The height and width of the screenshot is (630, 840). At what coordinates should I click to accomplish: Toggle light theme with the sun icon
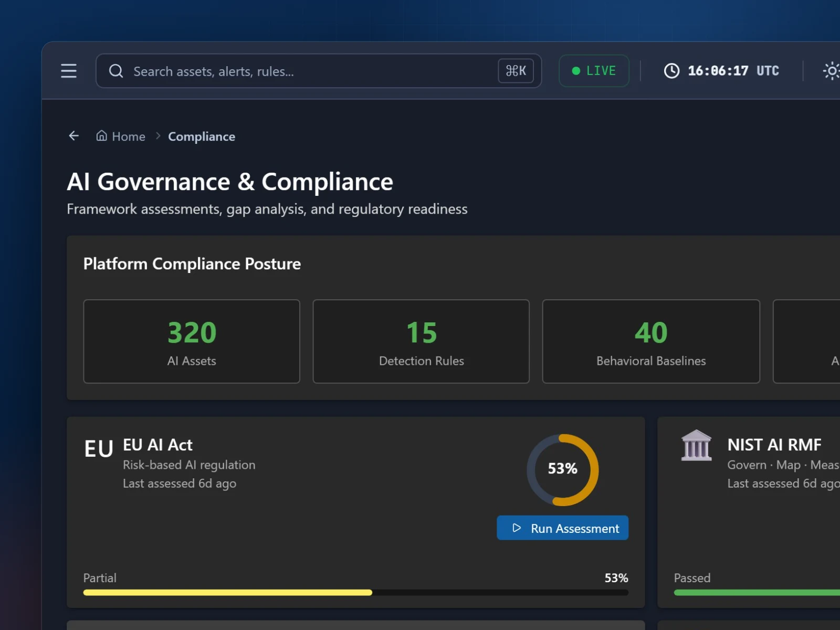point(832,71)
